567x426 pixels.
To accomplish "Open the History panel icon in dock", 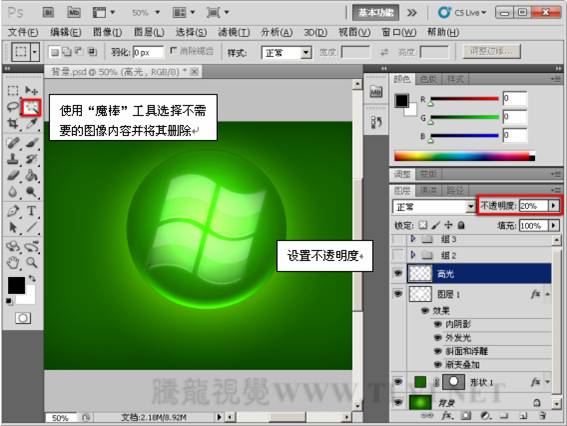I will pyautogui.click(x=376, y=123).
